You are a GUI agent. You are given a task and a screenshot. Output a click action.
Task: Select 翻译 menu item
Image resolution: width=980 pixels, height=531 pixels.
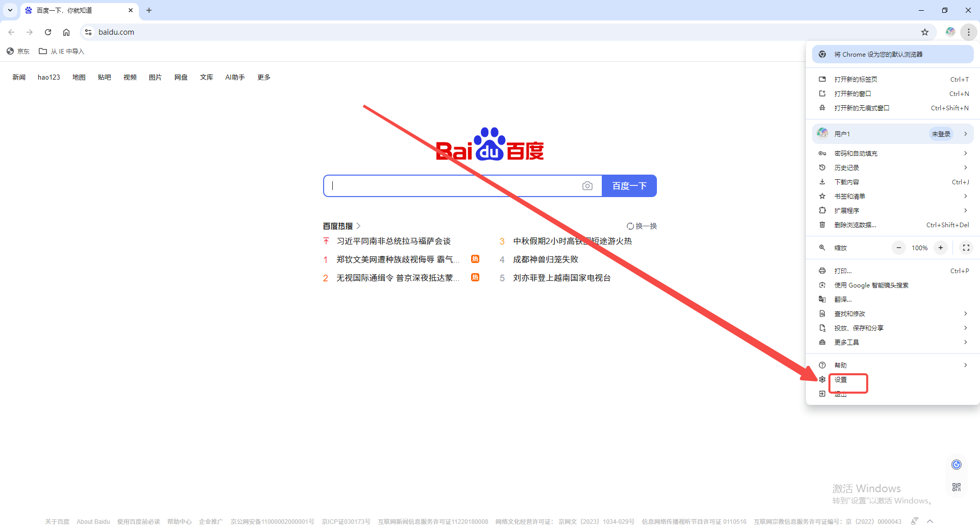[x=893, y=299]
